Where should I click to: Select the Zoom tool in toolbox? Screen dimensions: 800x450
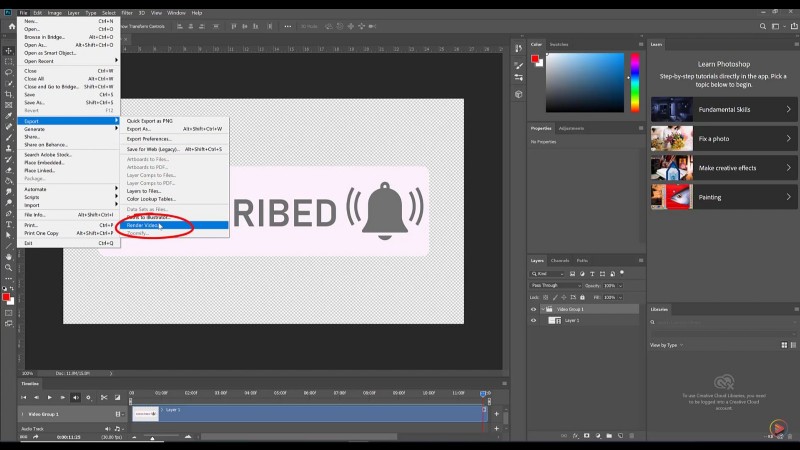click(x=9, y=267)
